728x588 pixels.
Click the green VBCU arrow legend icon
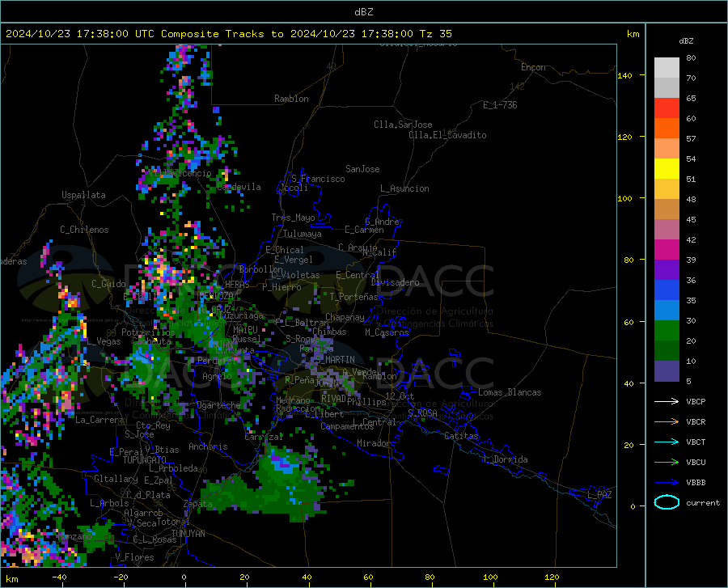[667, 463]
